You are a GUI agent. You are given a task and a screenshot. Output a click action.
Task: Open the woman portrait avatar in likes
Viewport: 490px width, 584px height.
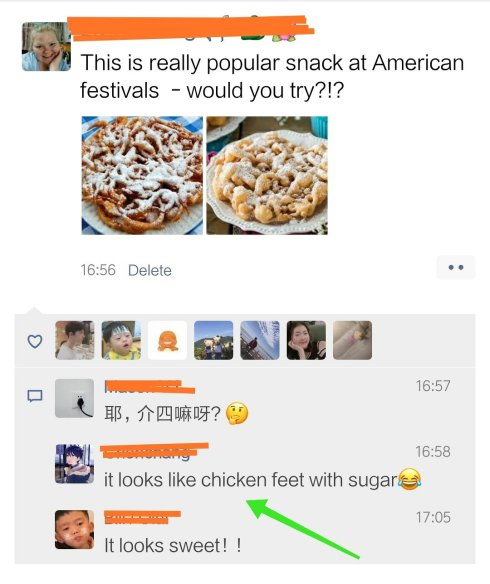[306, 340]
